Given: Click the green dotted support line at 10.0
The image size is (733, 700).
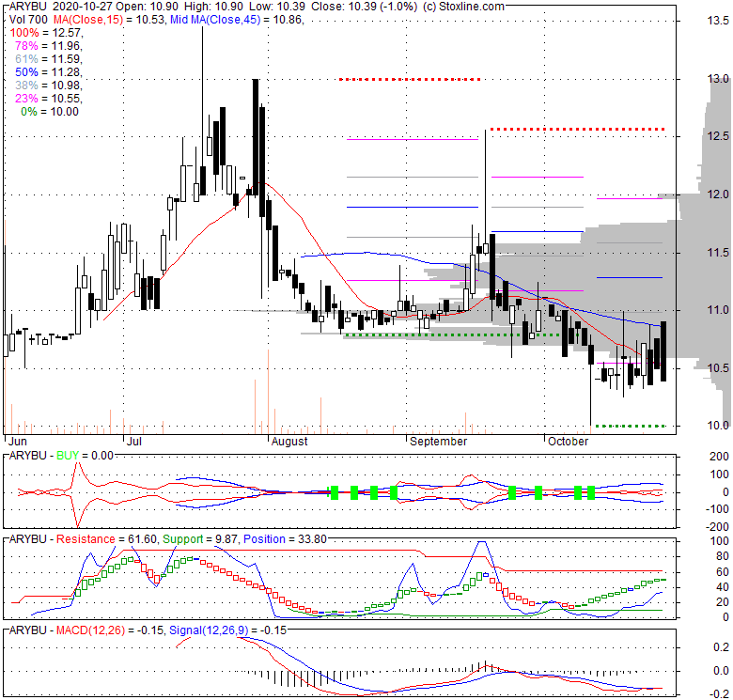Looking at the screenshot, I should (x=631, y=426).
